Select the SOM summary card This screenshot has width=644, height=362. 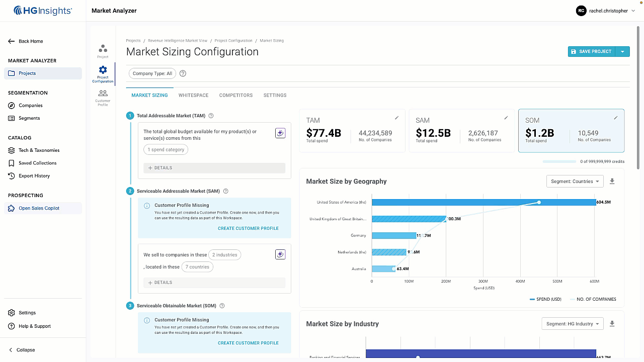[571, 131]
